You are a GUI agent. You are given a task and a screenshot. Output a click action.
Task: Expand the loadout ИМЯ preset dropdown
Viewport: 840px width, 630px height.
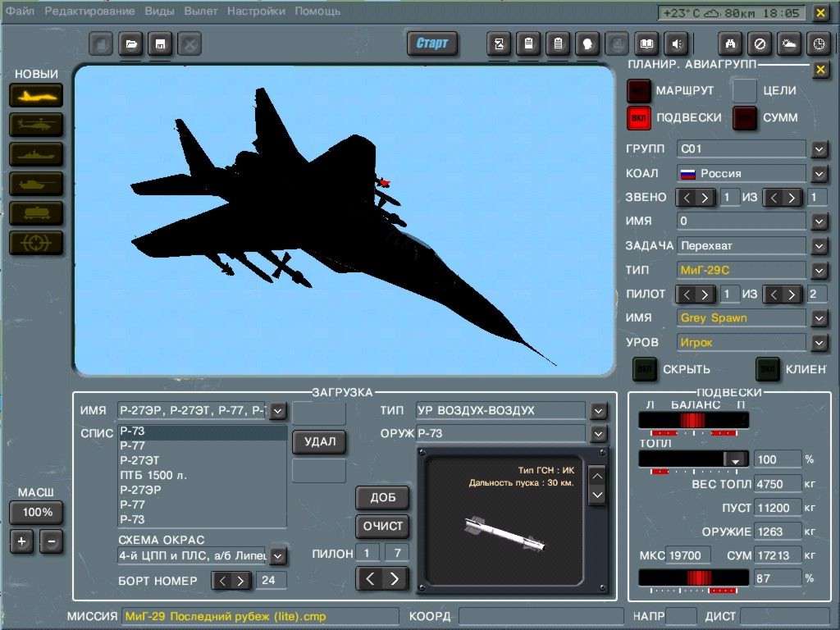coord(277,411)
